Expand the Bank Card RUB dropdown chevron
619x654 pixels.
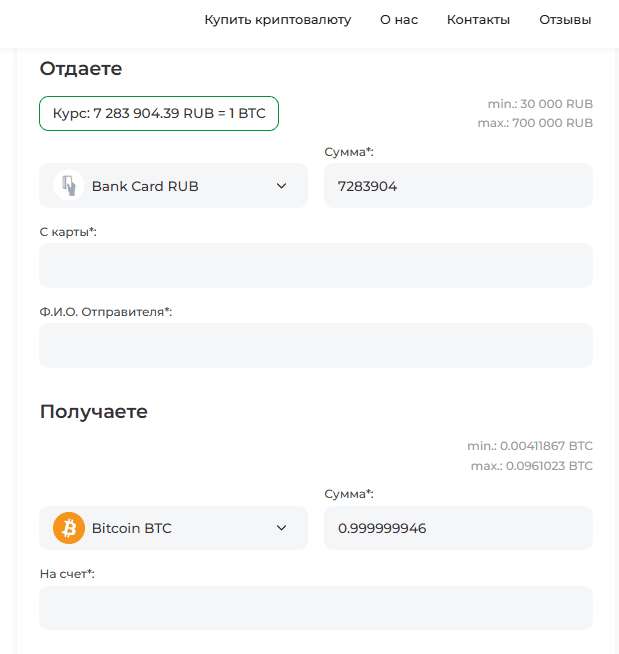282,186
